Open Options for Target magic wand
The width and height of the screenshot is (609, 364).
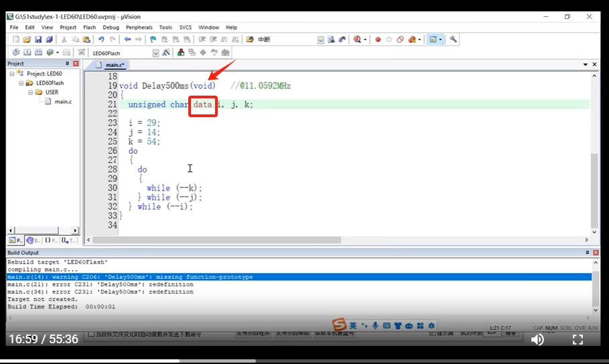[x=166, y=52]
